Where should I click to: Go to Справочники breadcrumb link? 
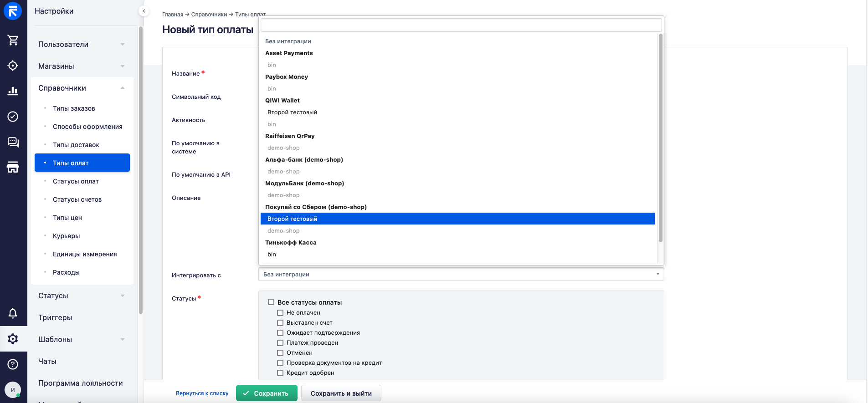209,15
